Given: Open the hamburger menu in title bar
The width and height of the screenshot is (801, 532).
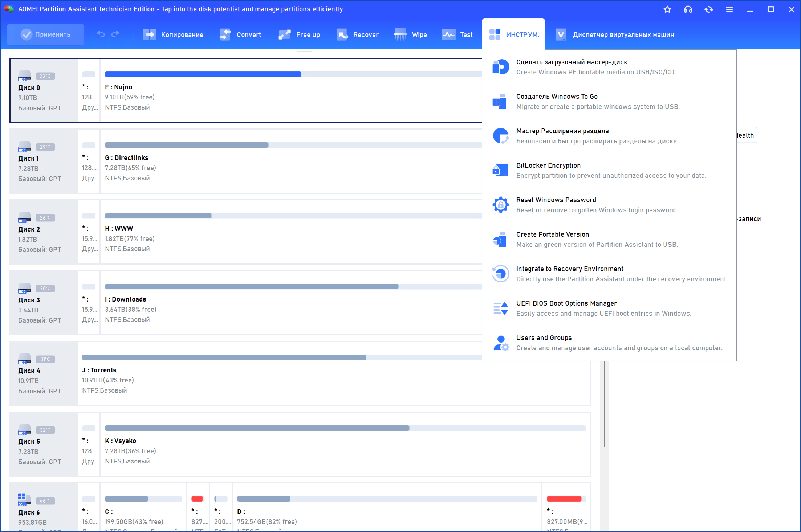Looking at the screenshot, I should coord(729,9).
